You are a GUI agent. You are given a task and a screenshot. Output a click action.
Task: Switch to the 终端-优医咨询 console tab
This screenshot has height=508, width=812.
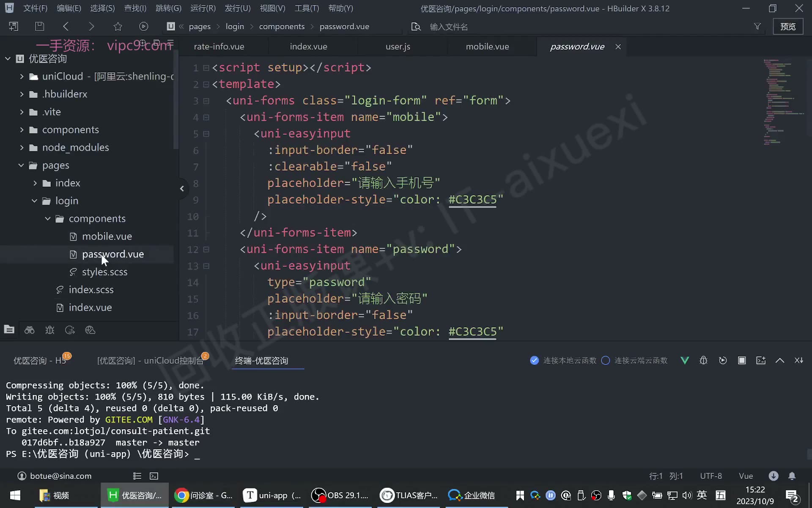pyautogui.click(x=261, y=361)
